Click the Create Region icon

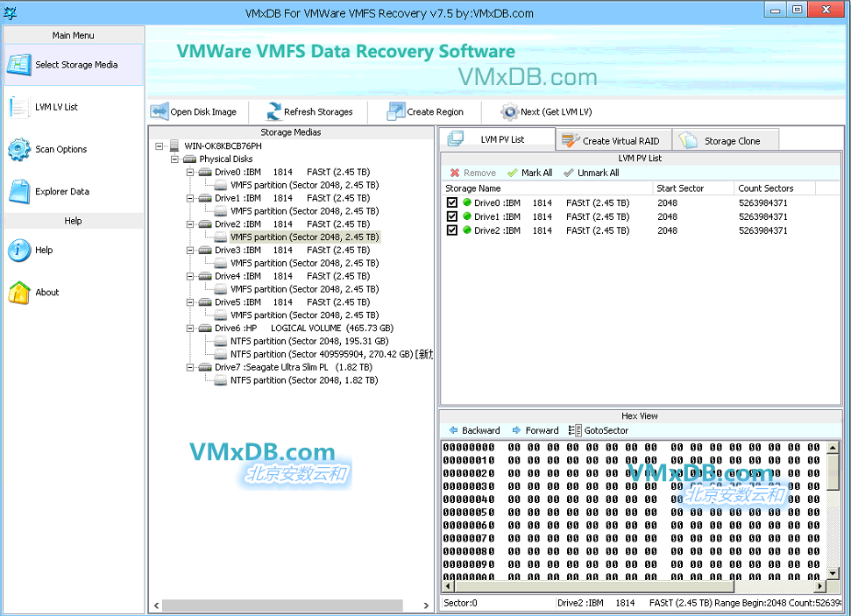pyautogui.click(x=395, y=111)
